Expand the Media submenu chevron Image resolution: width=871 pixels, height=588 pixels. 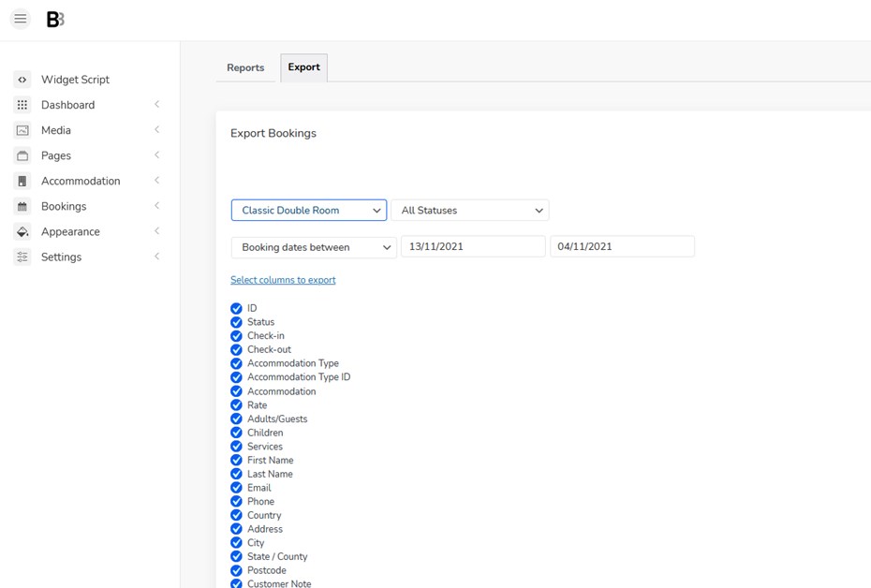[x=157, y=129]
